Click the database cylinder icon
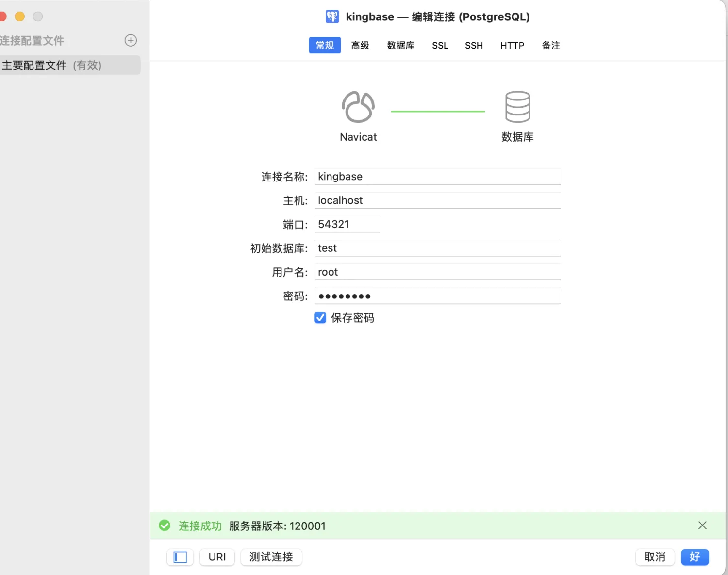728x575 pixels. pos(517,106)
